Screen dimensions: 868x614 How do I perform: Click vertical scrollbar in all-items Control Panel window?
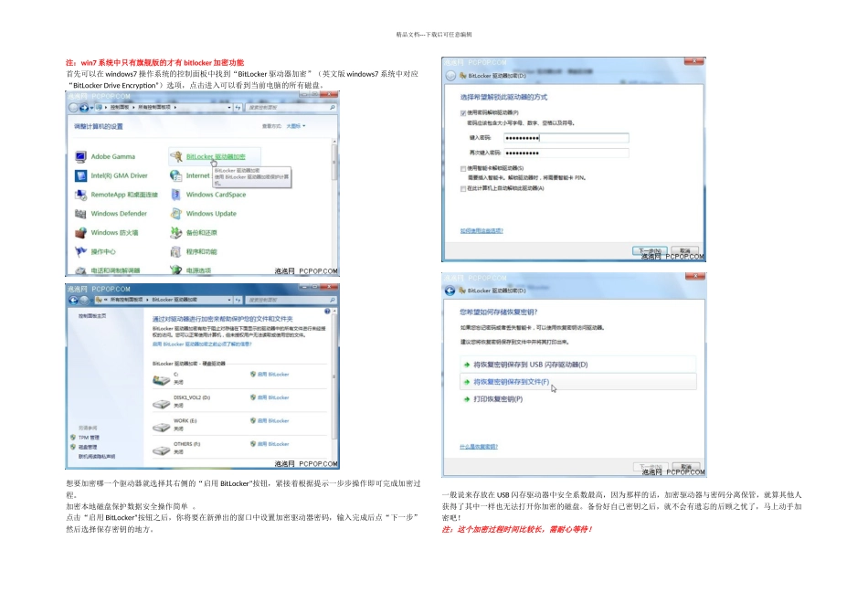tap(333, 205)
